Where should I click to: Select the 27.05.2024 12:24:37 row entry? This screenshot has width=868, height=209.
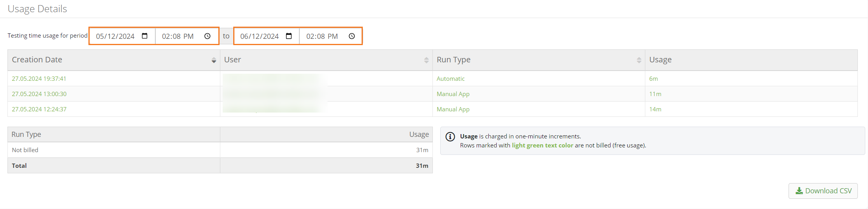(x=39, y=109)
